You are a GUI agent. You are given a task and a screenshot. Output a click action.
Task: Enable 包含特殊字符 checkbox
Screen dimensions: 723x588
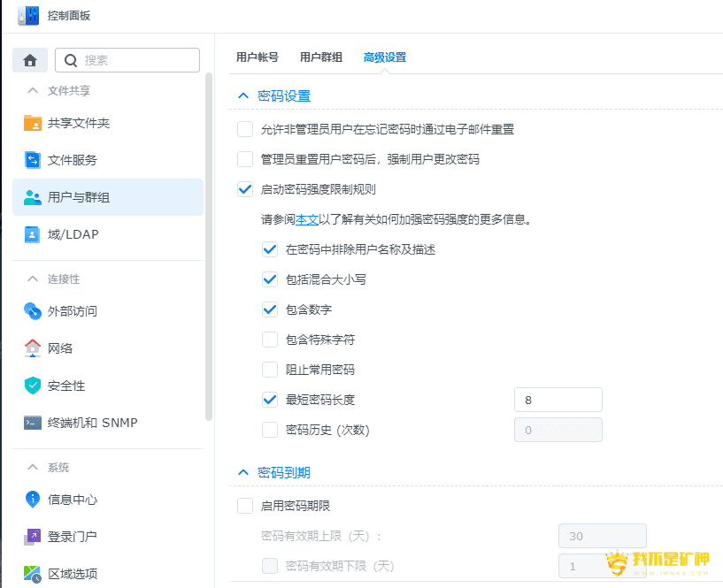click(x=270, y=340)
